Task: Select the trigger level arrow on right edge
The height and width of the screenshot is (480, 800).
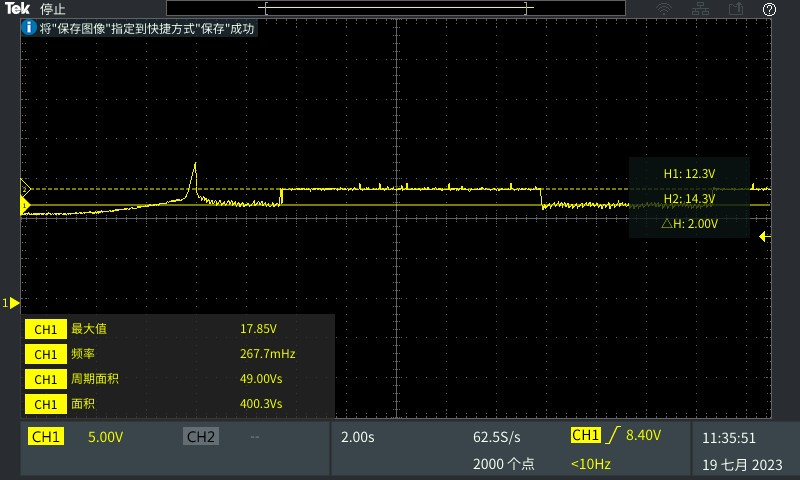Action: pyautogui.click(x=764, y=237)
